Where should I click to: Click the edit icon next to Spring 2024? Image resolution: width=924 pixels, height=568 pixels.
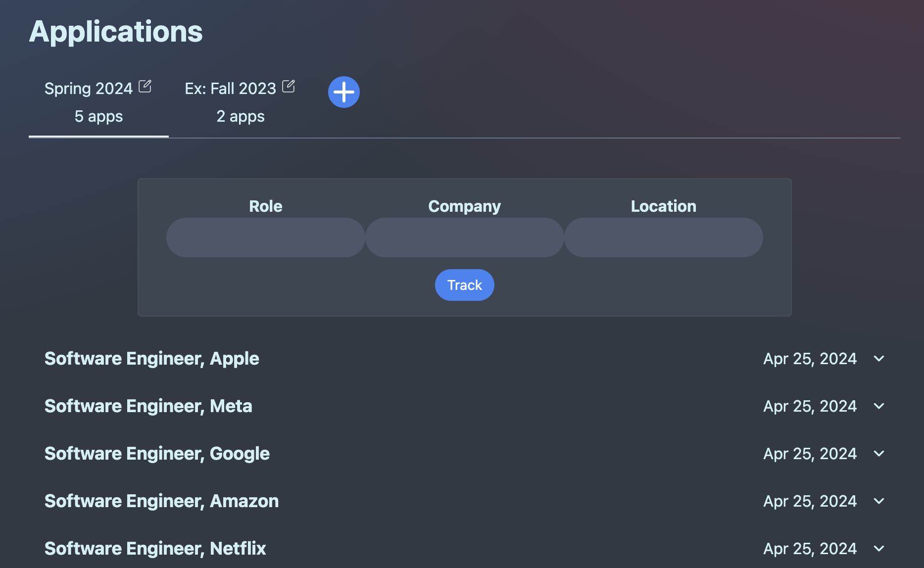pyautogui.click(x=145, y=87)
